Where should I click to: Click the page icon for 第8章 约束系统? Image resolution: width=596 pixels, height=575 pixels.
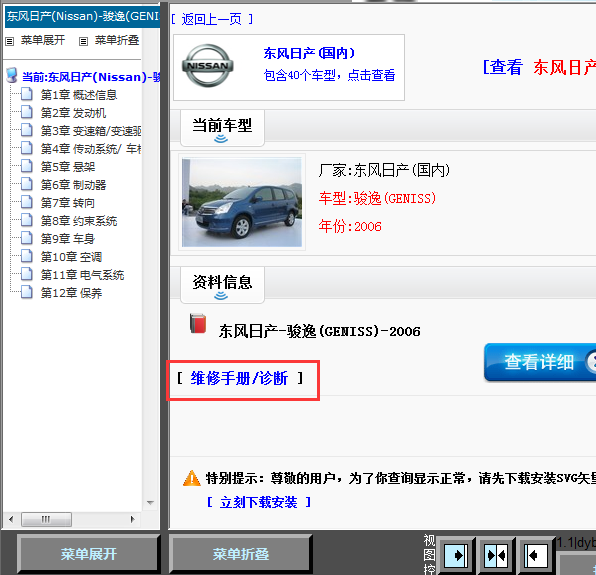[x=27, y=220]
